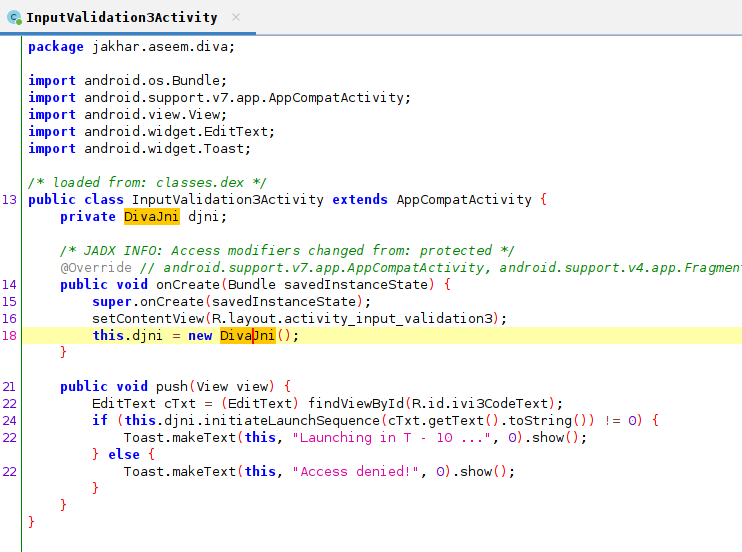Click DivaJni in the new DivaJni() statement

click(247, 336)
